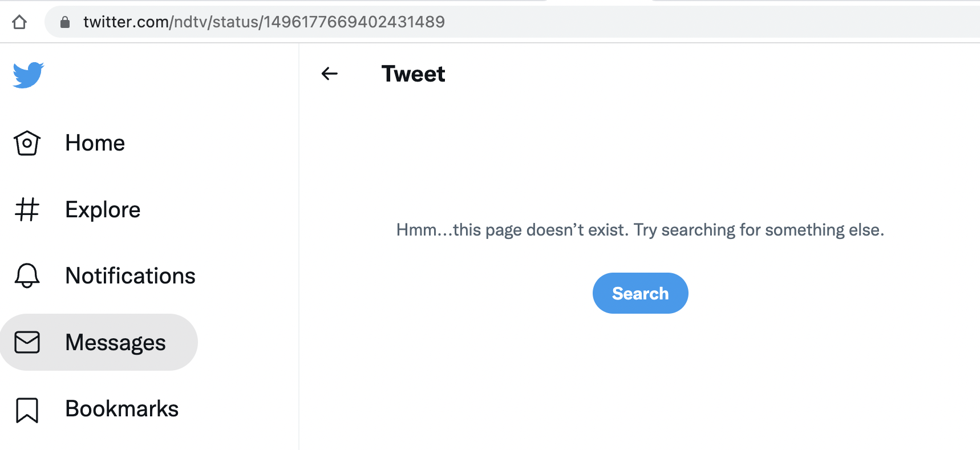Image resolution: width=980 pixels, height=450 pixels.
Task: Click the "Try searching for something else" sentence
Action: pos(759,230)
